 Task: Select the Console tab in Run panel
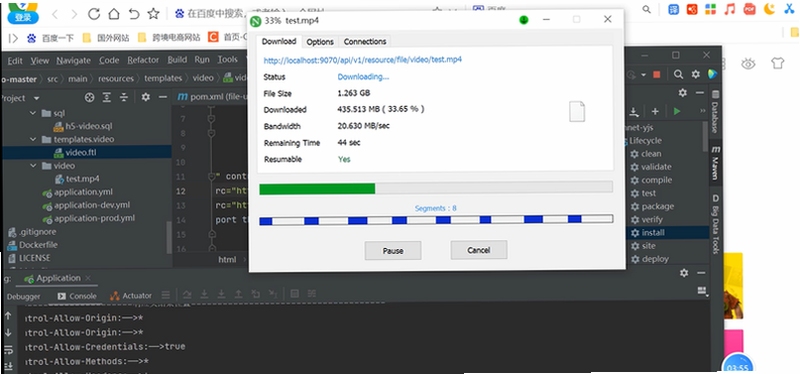(77, 296)
